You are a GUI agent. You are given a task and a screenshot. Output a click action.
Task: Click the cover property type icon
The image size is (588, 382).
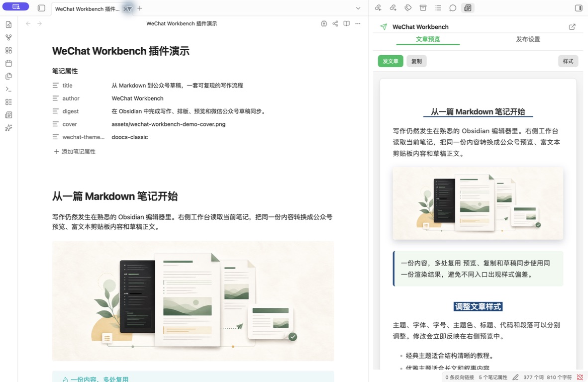(56, 124)
